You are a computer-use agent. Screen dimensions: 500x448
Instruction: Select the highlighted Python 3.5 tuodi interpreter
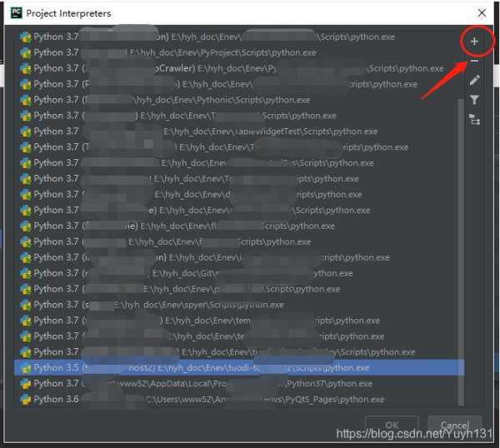click(x=239, y=368)
